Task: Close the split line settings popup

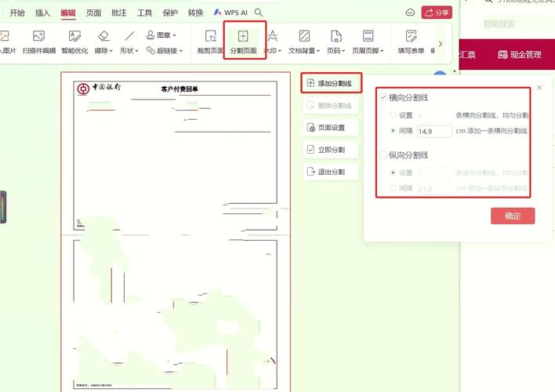Action: tap(539, 88)
